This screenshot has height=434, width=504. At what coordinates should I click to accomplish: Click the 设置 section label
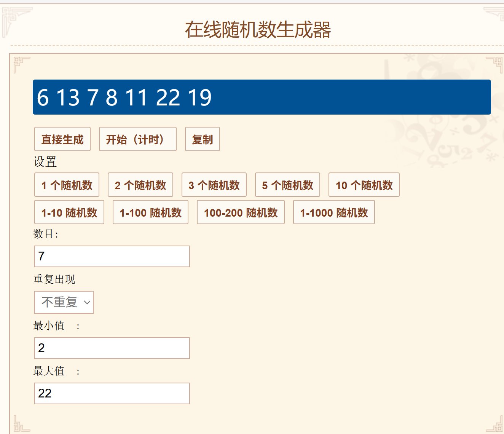point(45,162)
